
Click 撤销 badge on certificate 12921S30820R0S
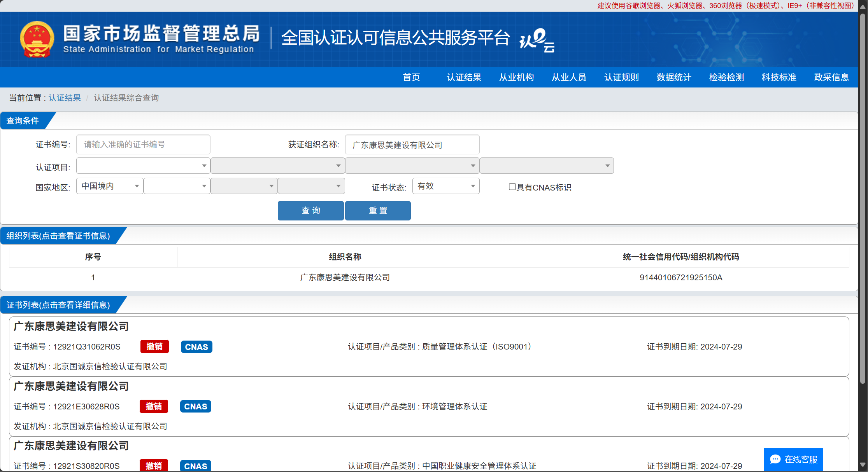pos(154,466)
